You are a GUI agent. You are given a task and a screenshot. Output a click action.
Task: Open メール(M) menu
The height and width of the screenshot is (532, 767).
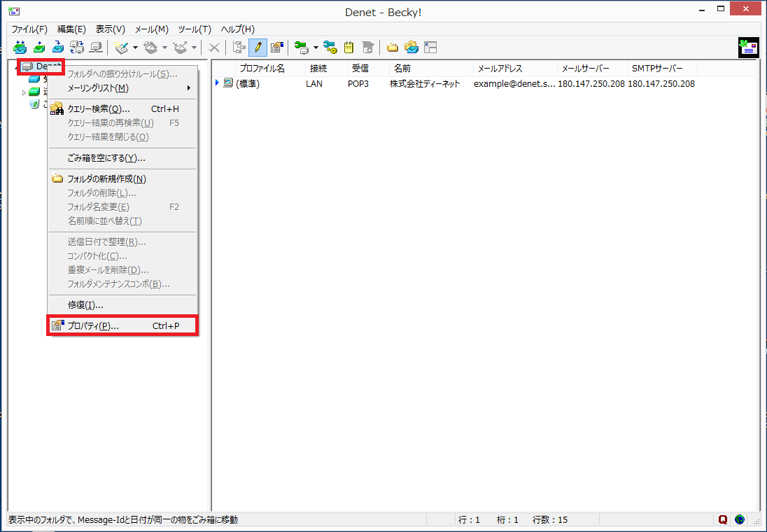tap(152, 29)
